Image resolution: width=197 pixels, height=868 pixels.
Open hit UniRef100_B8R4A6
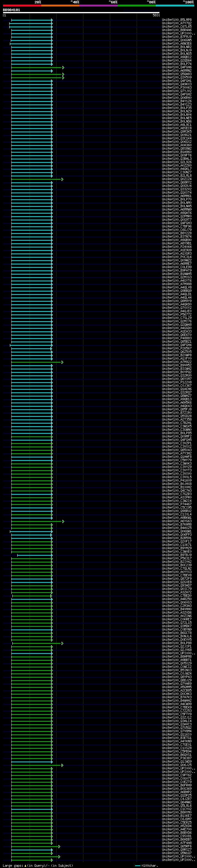pyautogui.click(x=177, y=30)
